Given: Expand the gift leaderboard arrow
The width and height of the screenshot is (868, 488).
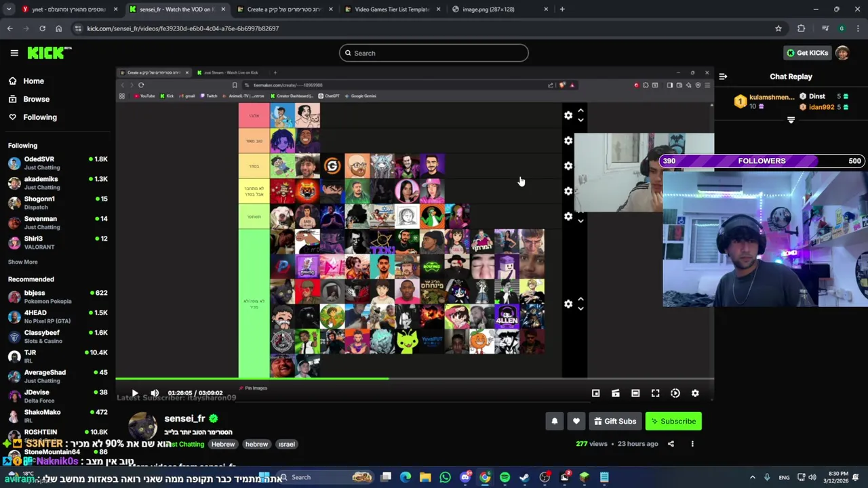Looking at the screenshot, I should (x=791, y=120).
